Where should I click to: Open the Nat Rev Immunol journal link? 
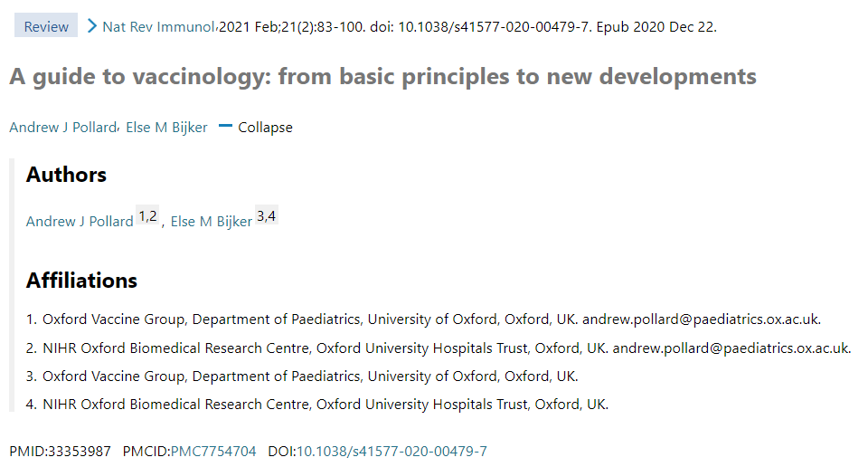(158, 26)
